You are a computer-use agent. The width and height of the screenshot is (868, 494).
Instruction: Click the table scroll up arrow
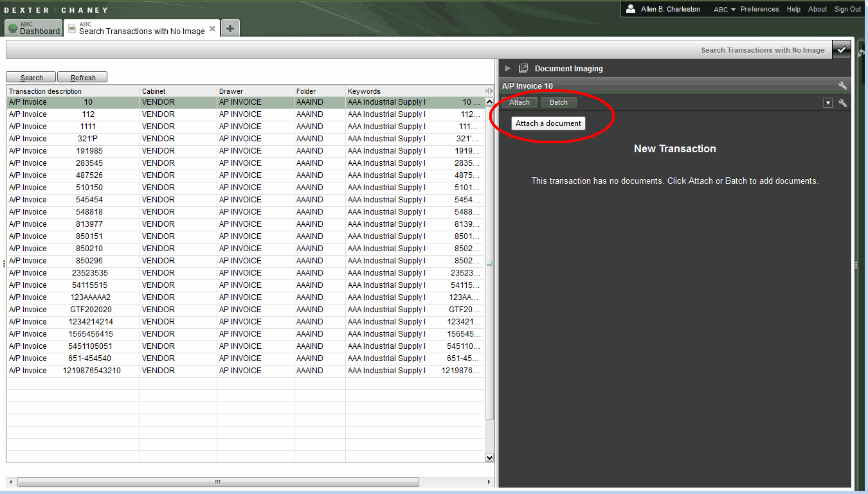(x=489, y=102)
